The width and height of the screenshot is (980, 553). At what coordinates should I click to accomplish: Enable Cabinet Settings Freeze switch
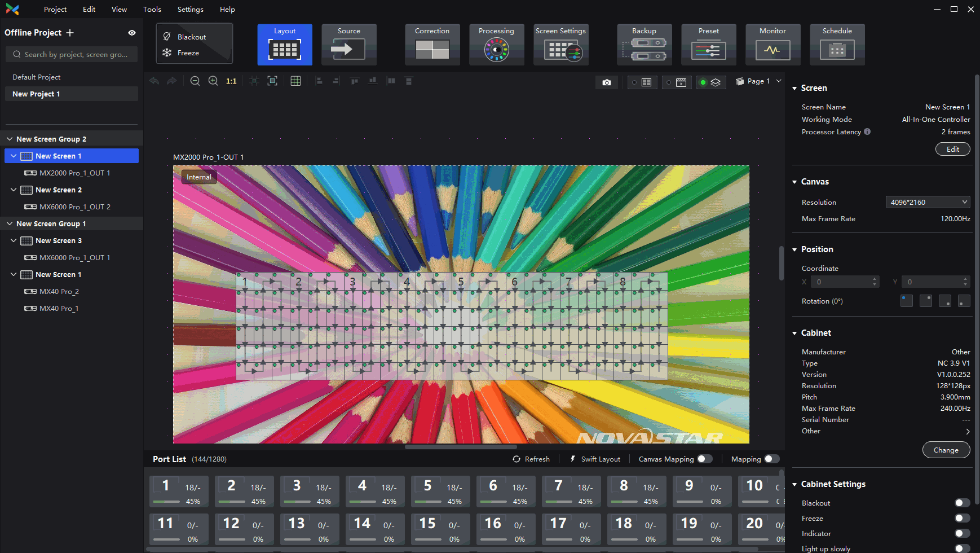click(963, 518)
